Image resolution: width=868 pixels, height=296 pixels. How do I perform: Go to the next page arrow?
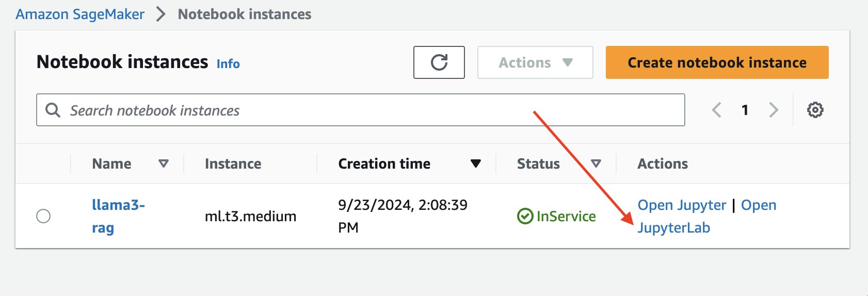pos(773,110)
